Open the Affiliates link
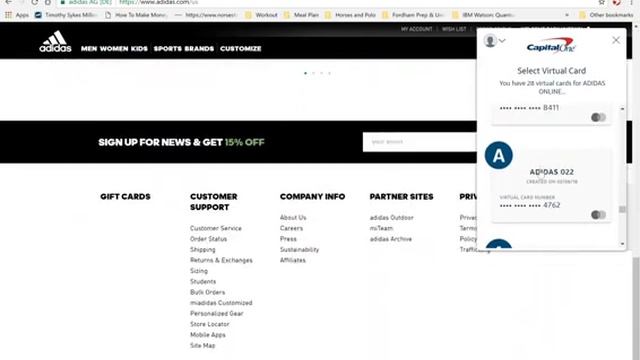Viewport: 640px width, 360px height. [293, 260]
